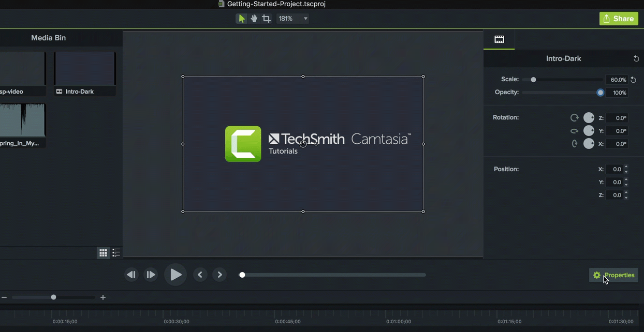This screenshot has width=644, height=332.
Task: Click the Opacity 100% field
Action: pos(617,93)
